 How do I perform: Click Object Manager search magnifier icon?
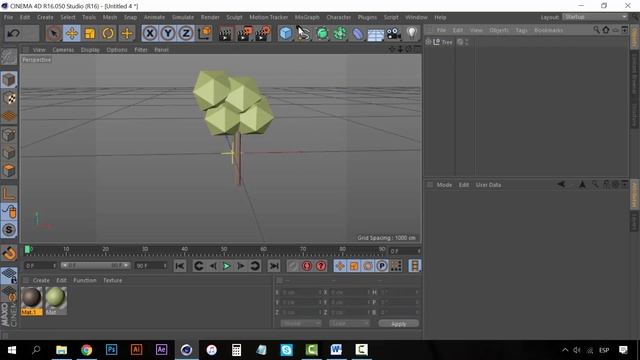(x=596, y=30)
